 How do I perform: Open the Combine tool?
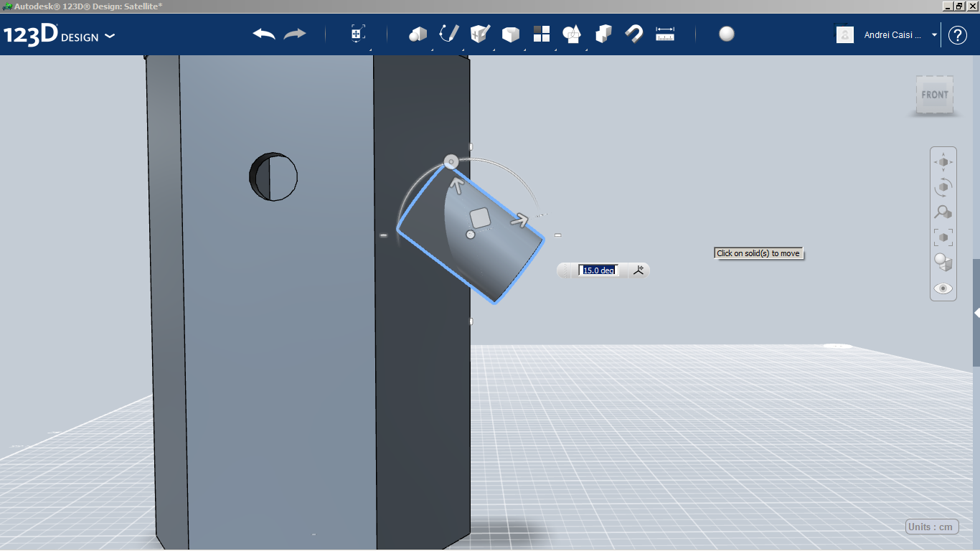tap(603, 34)
